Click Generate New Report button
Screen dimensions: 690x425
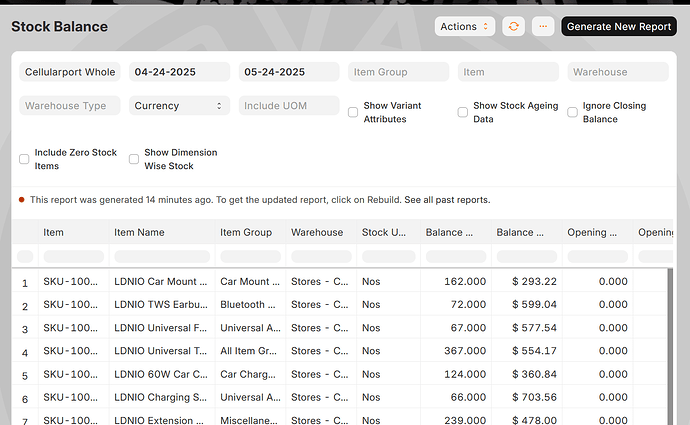click(x=619, y=26)
